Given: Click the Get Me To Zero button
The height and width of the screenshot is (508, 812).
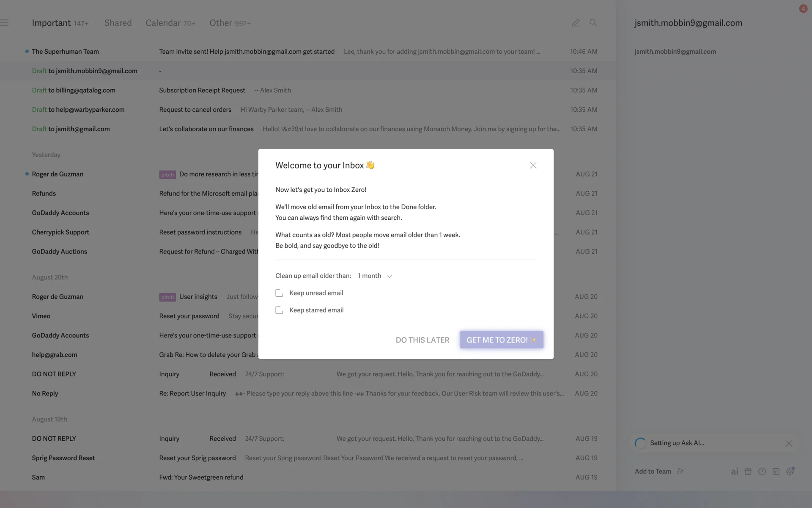Looking at the screenshot, I should (501, 340).
